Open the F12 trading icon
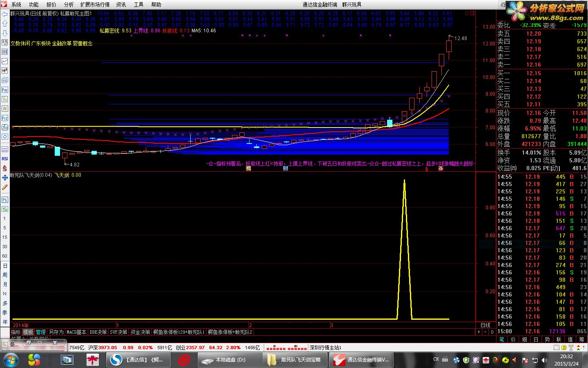This screenshot has width=588, height=368. point(5,118)
